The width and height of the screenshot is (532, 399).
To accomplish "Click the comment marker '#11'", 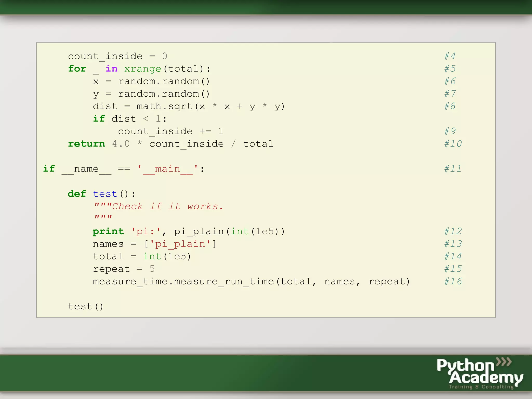I will click(453, 169).
